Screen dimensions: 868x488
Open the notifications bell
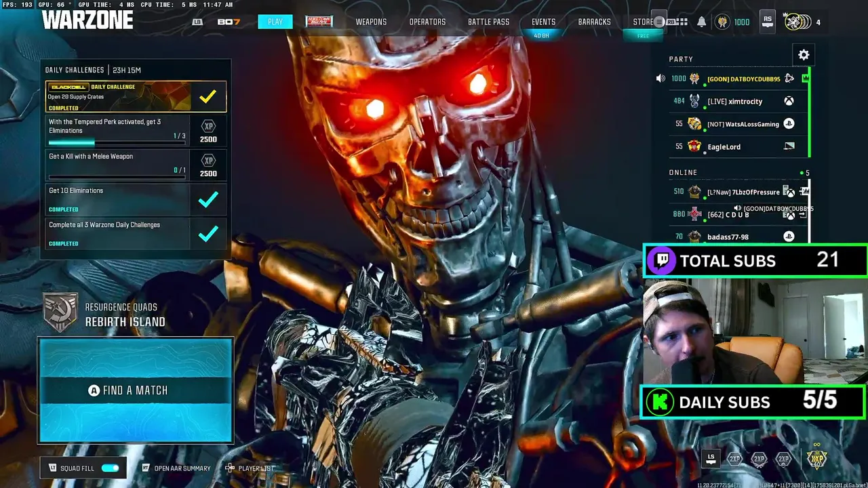pyautogui.click(x=702, y=22)
